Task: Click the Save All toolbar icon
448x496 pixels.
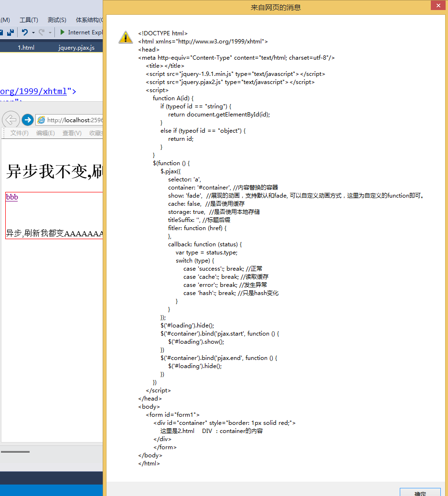Action: click(11, 32)
